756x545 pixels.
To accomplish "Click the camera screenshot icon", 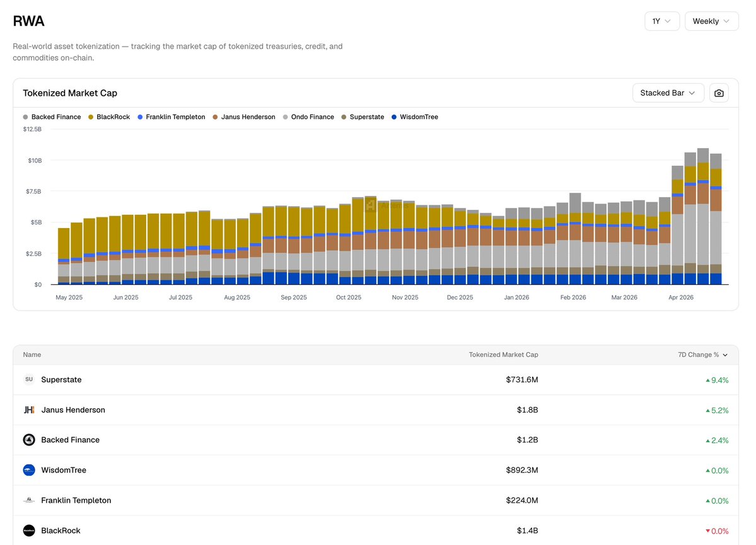I will coord(718,93).
